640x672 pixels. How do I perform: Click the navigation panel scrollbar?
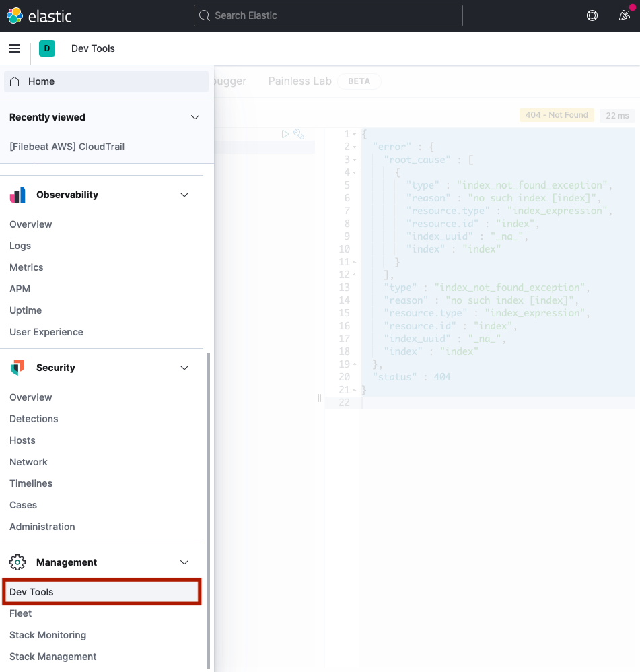[x=209, y=510]
